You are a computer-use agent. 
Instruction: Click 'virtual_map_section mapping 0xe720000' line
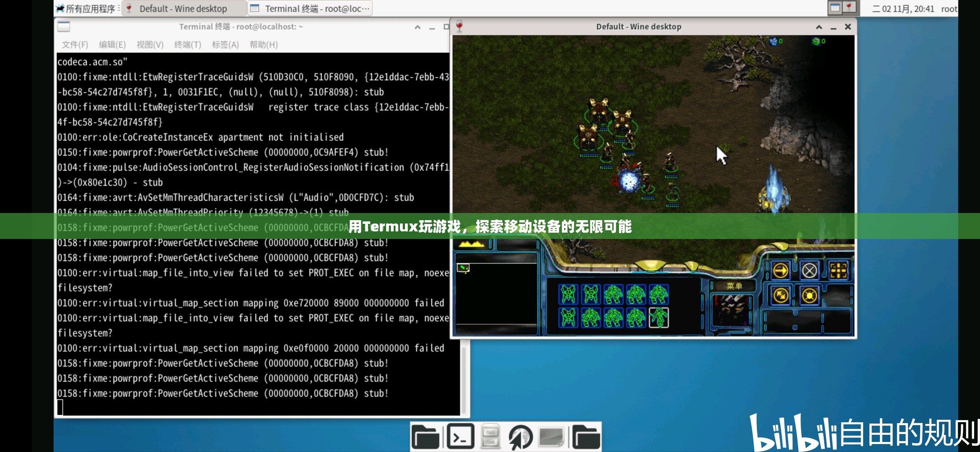coord(251,303)
